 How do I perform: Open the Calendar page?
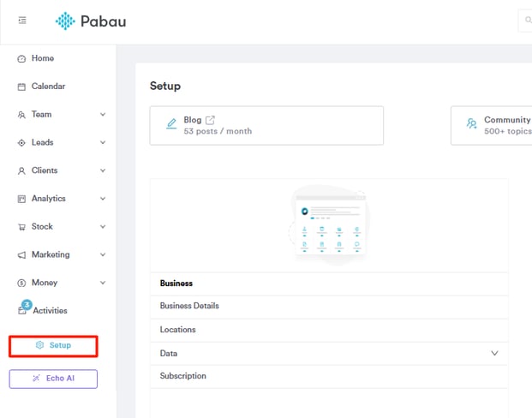48,87
